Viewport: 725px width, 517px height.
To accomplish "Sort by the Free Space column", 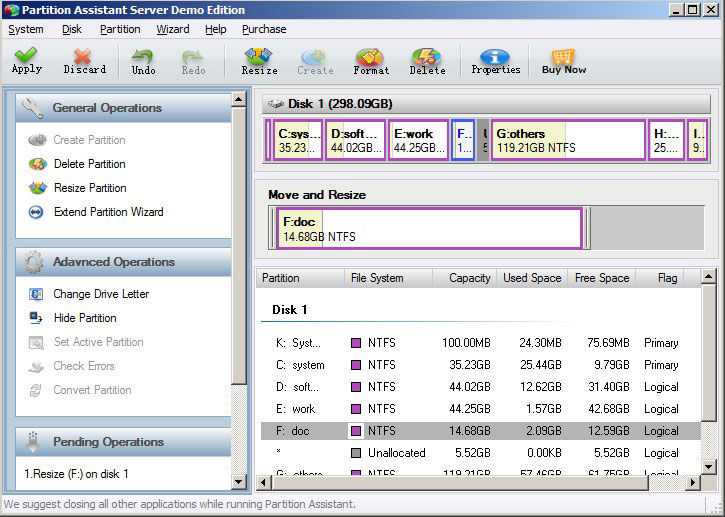I will coord(602,278).
